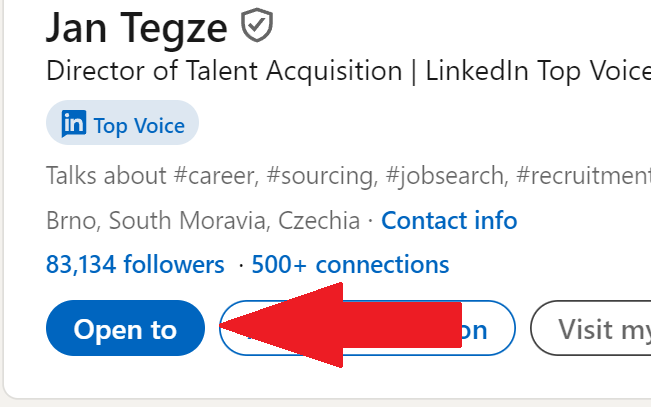The width and height of the screenshot is (651, 407).
Task: Click the #recruitment hashtag
Action: tap(583, 176)
